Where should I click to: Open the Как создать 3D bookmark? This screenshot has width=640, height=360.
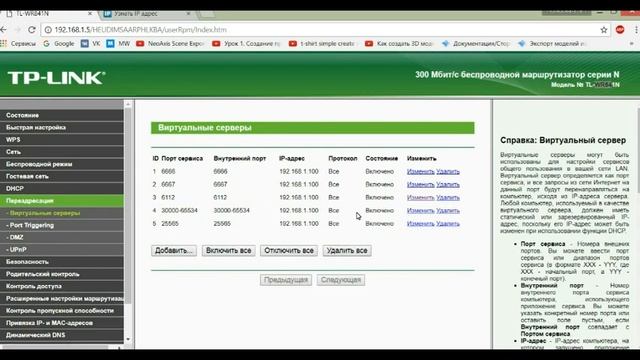[x=399, y=43]
